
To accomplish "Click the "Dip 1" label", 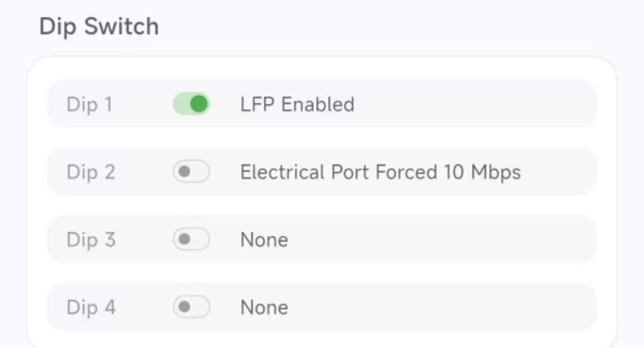I will click(x=90, y=104).
